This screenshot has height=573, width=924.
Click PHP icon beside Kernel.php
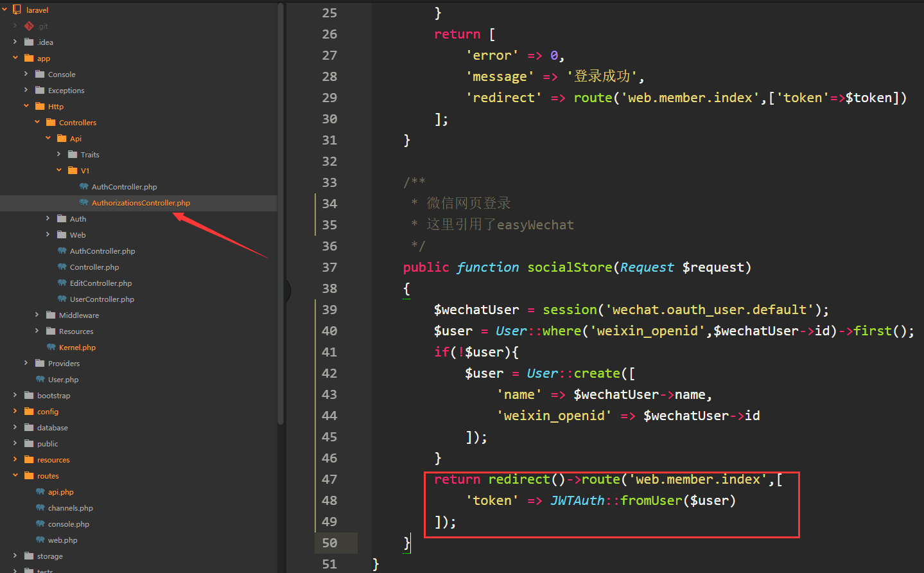[x=51, y=347]
